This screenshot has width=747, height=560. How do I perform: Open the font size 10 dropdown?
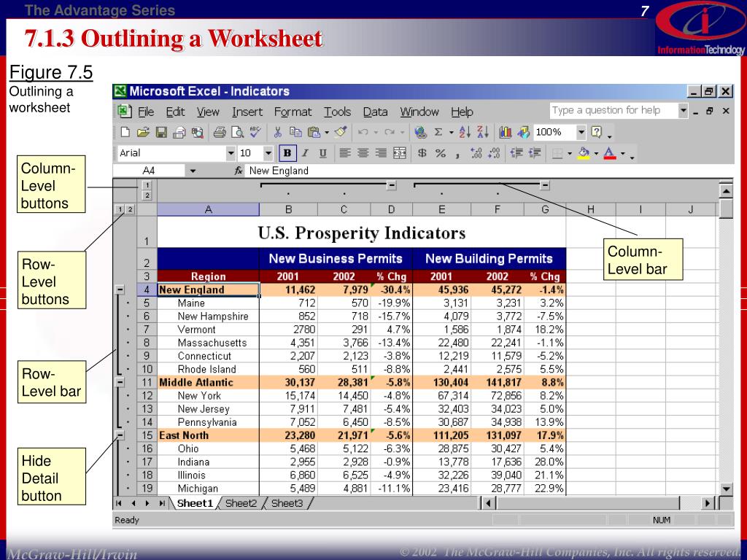tap(268, 153)
